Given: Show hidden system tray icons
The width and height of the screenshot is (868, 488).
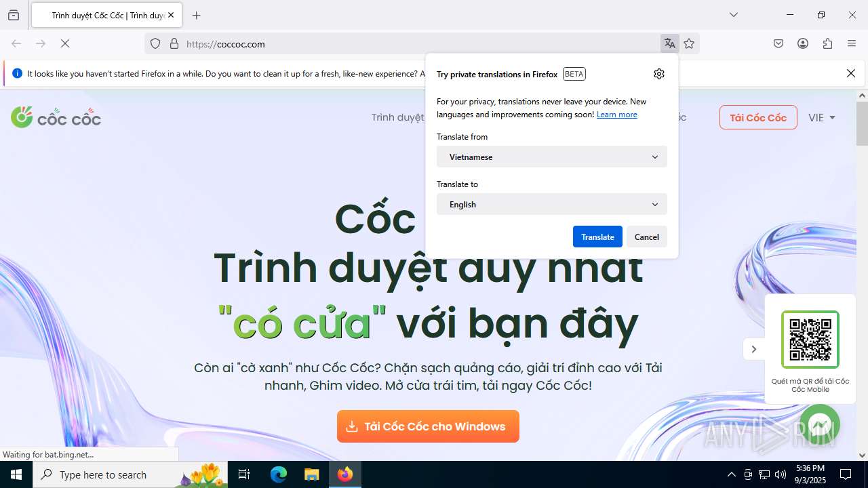Looking at the screenshot, I should click(731, 474).
